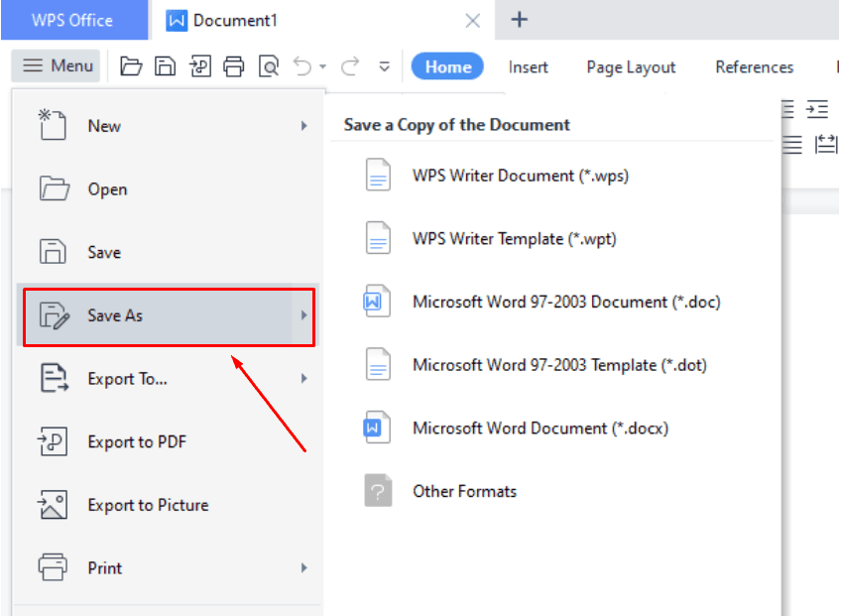The height and width of the screenshot is (616, 841).
Task: Click the Export to PDF icon in menu
Action: (x=53, y=441)
